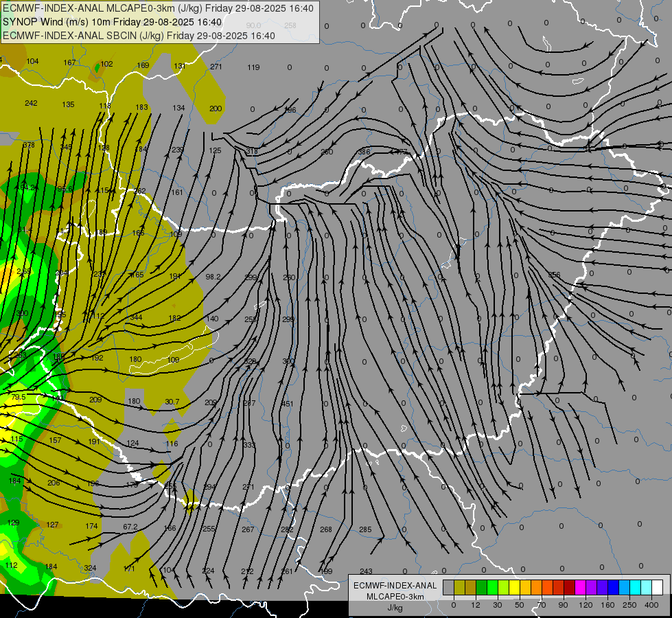672x618 pixels.
Task: Click the map value 242
Action: pyautogui.click(x=31, y=103)
